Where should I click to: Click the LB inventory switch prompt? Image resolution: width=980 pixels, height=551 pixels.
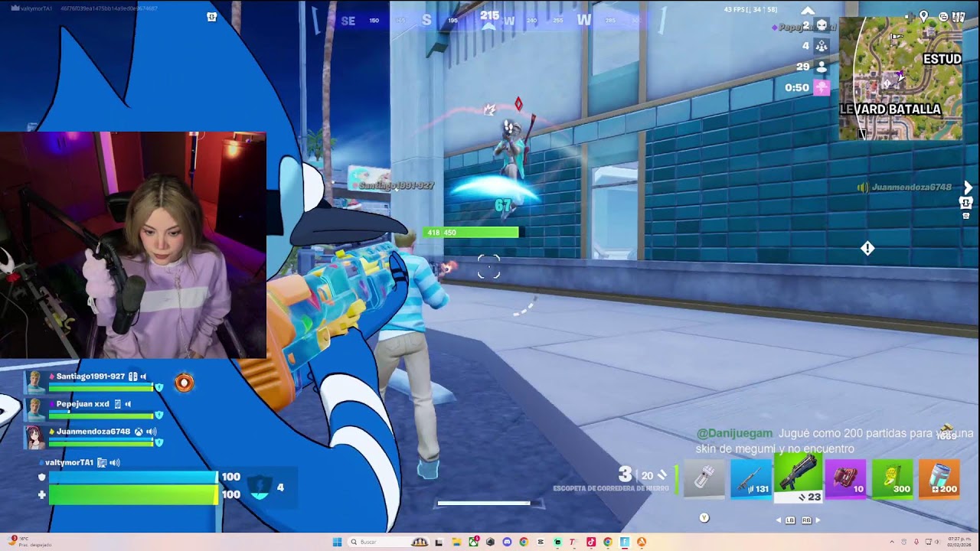pyautogui.click(x=790, y=520)
